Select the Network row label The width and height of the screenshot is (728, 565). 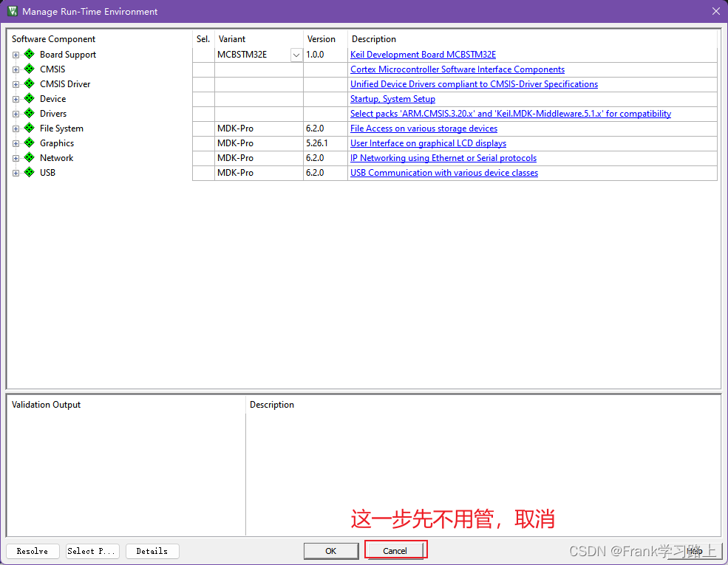coord(57,158)
